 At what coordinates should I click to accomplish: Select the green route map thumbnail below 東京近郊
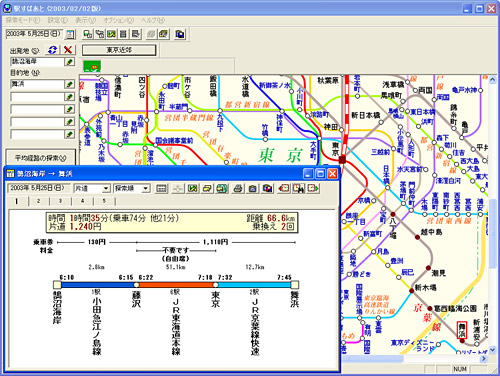(x=92, y=66)
